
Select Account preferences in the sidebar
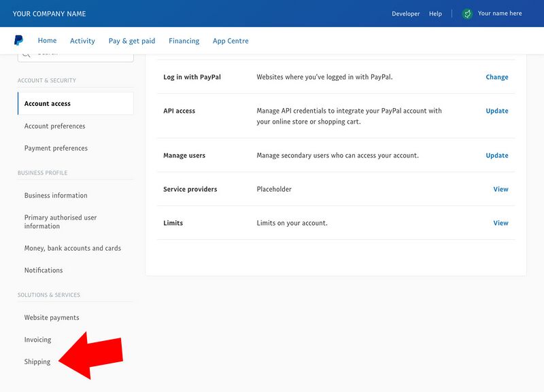pos(54,126)
